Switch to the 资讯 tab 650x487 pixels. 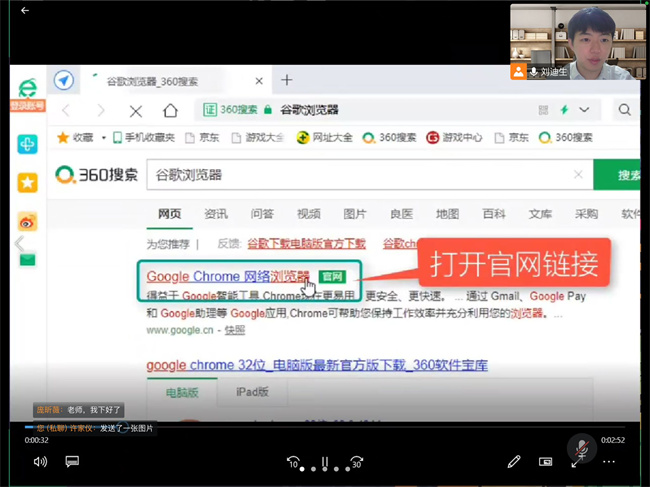click(x=216, y=214)
